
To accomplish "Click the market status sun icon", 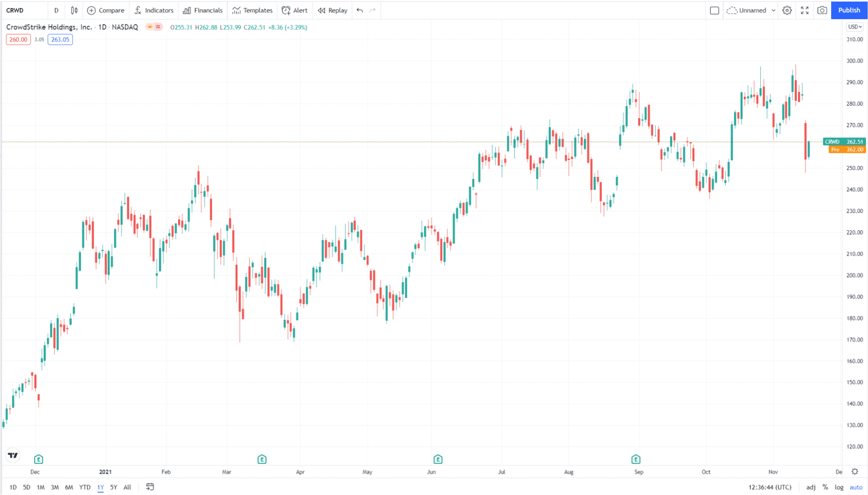I will tap(150, 27).
